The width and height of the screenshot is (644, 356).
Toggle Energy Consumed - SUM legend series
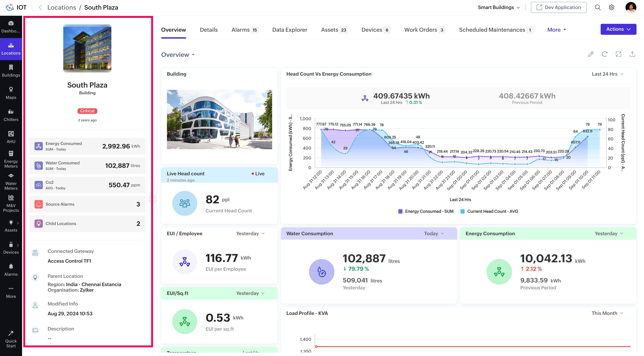(426, 211)
